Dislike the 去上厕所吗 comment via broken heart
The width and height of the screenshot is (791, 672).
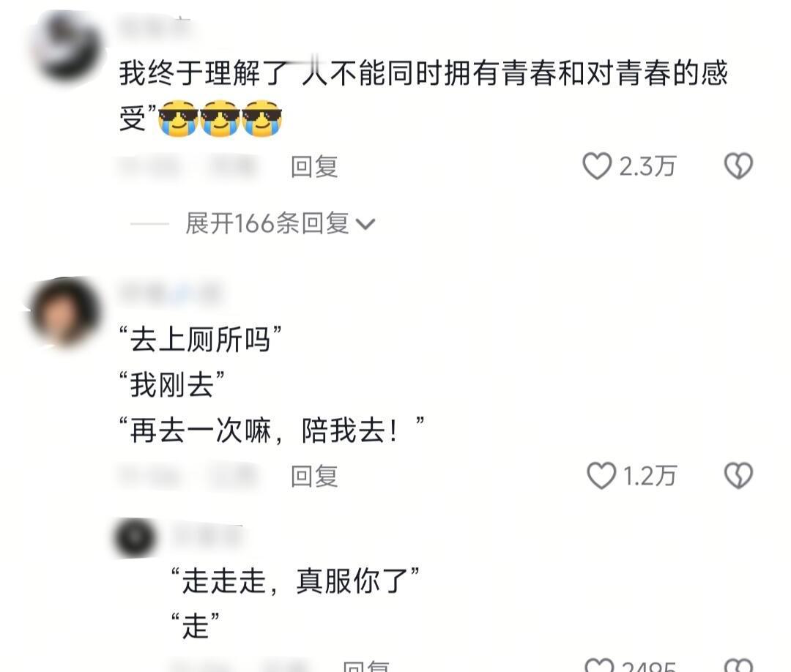click(738, 476)
